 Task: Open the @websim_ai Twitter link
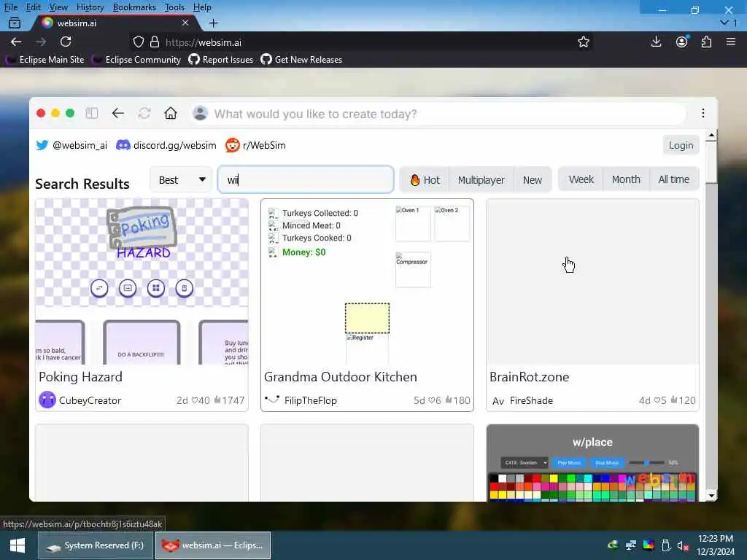coord(71,145)
